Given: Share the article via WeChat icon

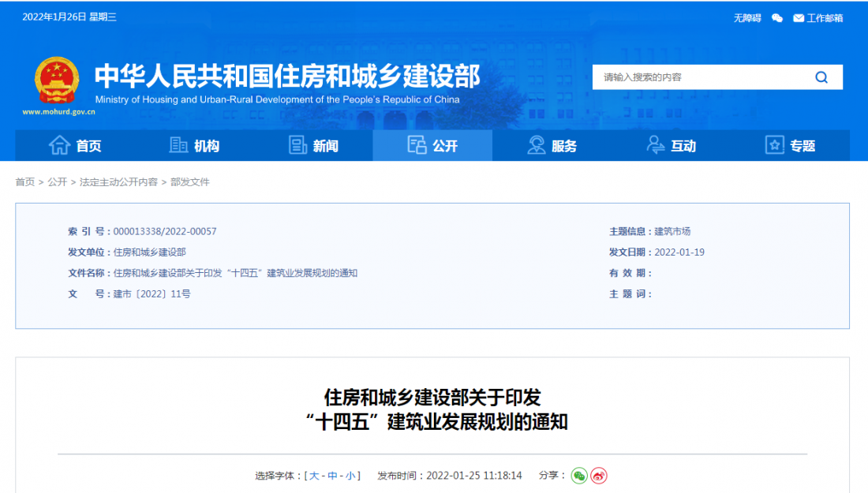Looking at the screenshot, I should 579,476.
